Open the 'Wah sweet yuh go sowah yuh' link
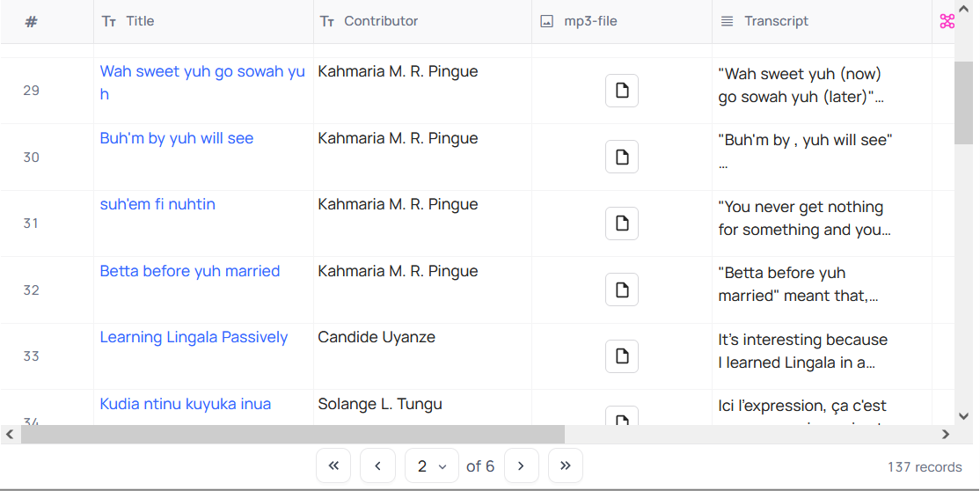The height and width of the screenshot is (491, 980). coord(202,83)
